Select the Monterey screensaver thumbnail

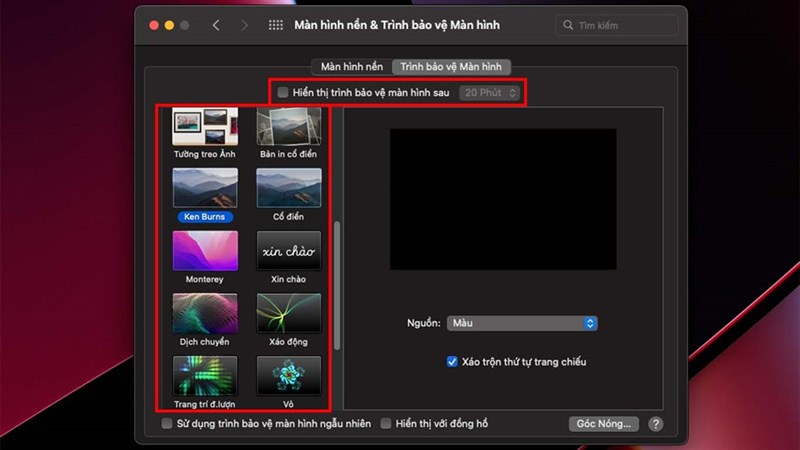[205, 251]
